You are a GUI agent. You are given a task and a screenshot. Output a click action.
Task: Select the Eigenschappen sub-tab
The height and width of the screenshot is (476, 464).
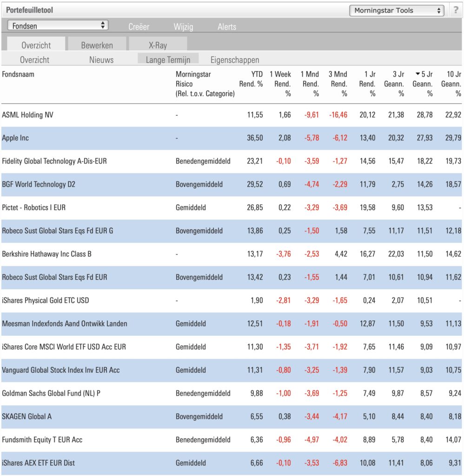coord(235,59)
